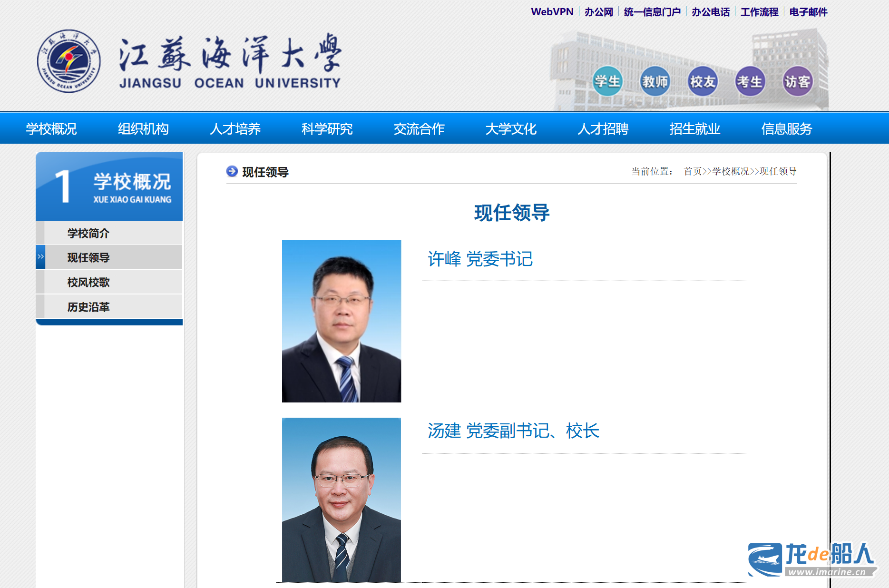Viewport: 889px width, 588px height.
Task: Open the 电子邮件 top link
Action: pyautogui.click(x=808, y=12)
